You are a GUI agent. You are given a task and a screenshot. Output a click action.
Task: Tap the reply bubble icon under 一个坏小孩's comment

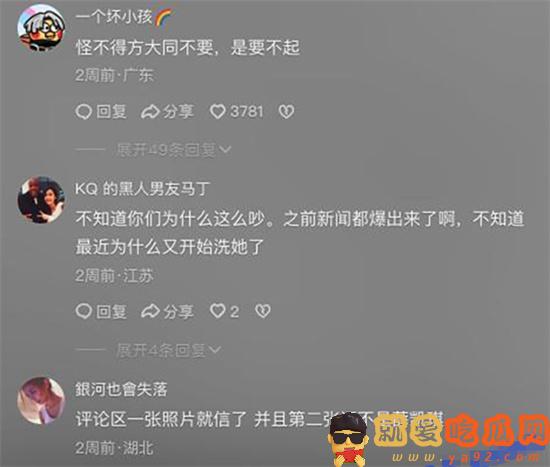click(x=83, y=112)
